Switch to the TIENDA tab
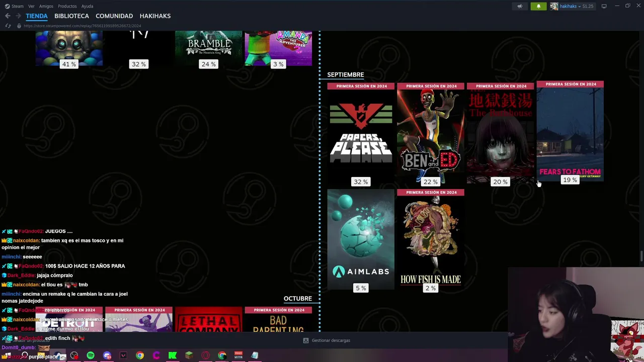The image size is (644, 362). click(x=37, y=16)
